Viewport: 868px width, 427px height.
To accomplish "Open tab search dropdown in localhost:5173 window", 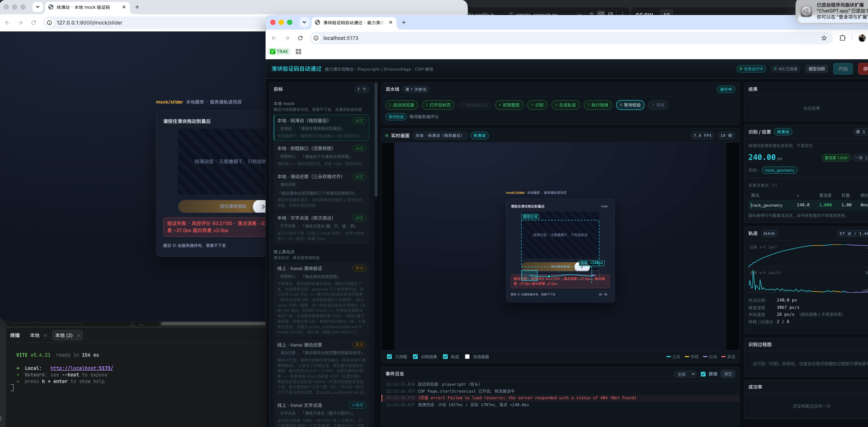I will [x=304, y=22].
